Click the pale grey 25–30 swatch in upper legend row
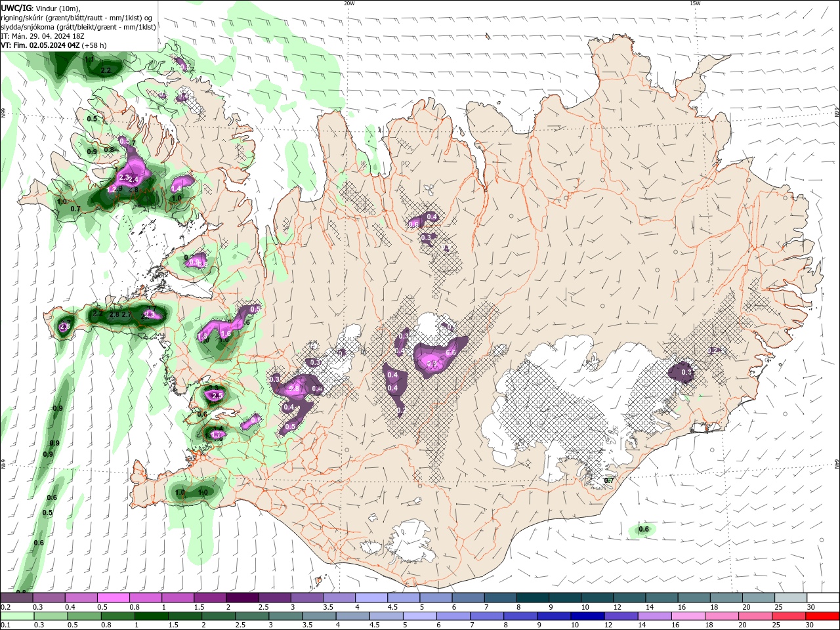Image resolution: width=840 pixels, height=630 pixels. pyautogui.click(x=791, y=598)
